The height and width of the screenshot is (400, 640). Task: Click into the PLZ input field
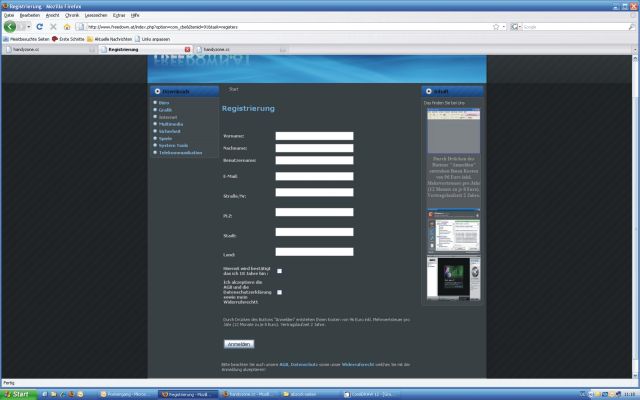[314, 212]
